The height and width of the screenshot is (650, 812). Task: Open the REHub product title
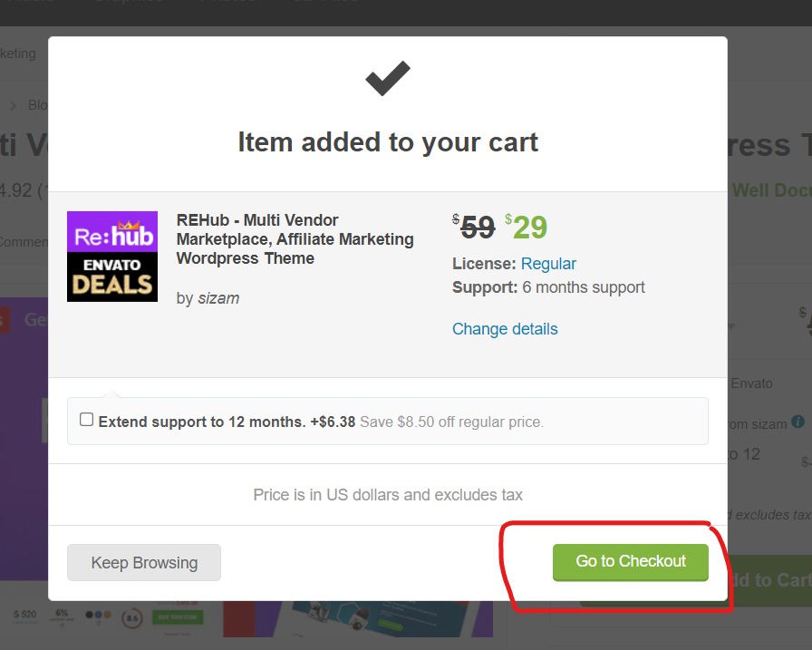click(x=295, y=239)
